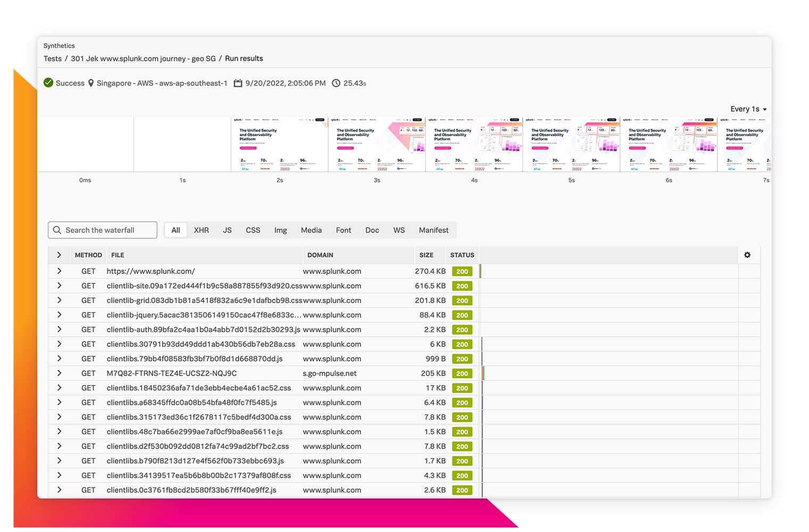Viewport: 809px width, 532px height.
Task: Click the clock icon beside 25.43s duration
Action: [x=336, y=83]
